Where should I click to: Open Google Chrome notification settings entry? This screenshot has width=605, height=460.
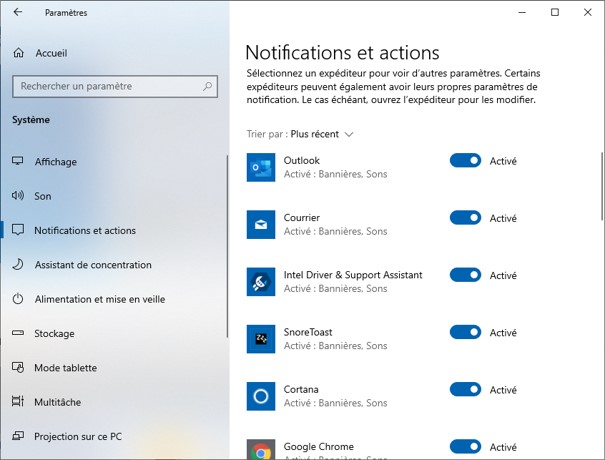tap(319, 446)
